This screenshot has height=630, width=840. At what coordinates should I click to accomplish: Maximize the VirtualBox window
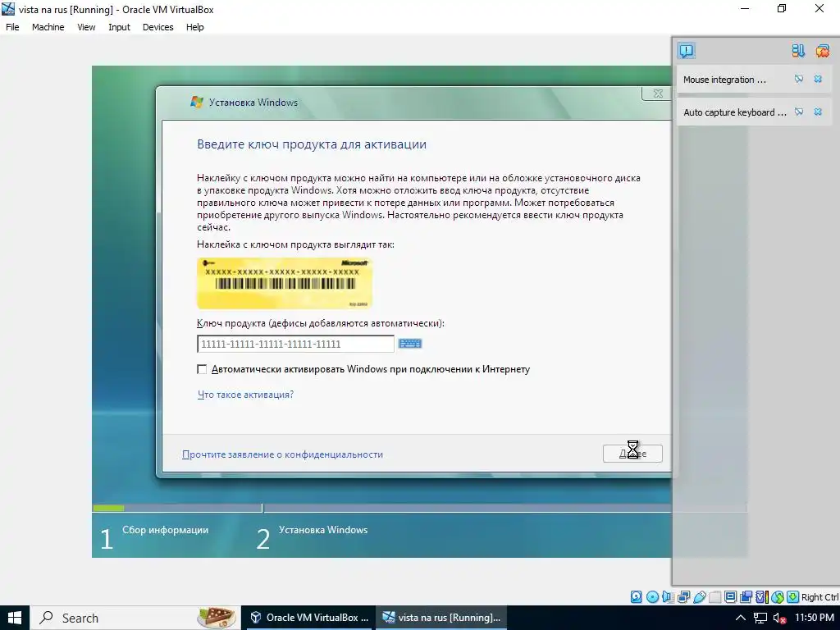click(x=782, y=8)
